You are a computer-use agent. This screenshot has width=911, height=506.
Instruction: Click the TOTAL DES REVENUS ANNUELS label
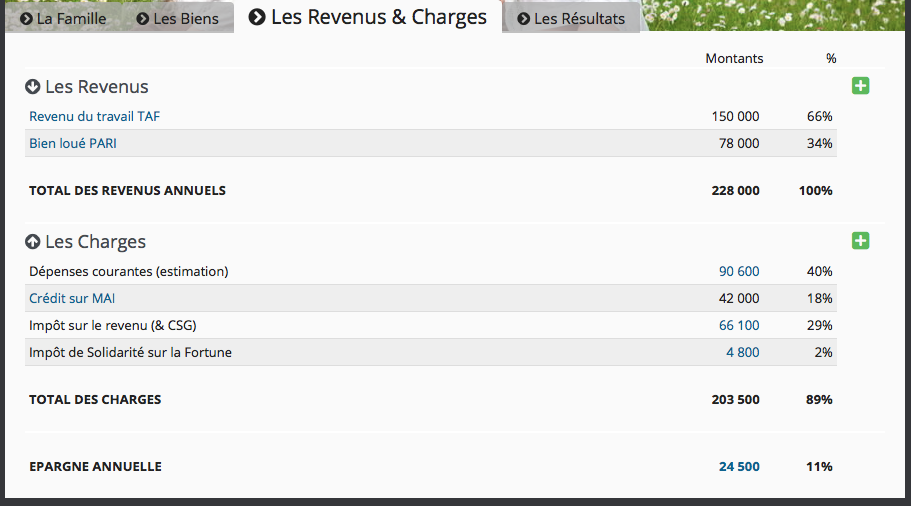point(127,191)
